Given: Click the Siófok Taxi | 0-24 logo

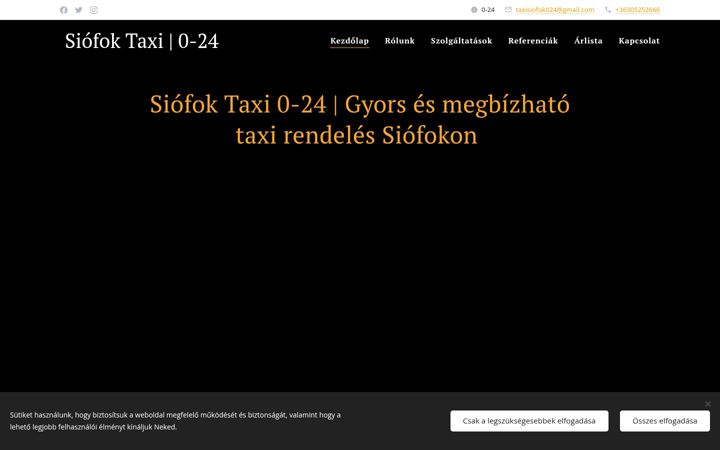Looking at the screenshot, I should pos(142,41).
